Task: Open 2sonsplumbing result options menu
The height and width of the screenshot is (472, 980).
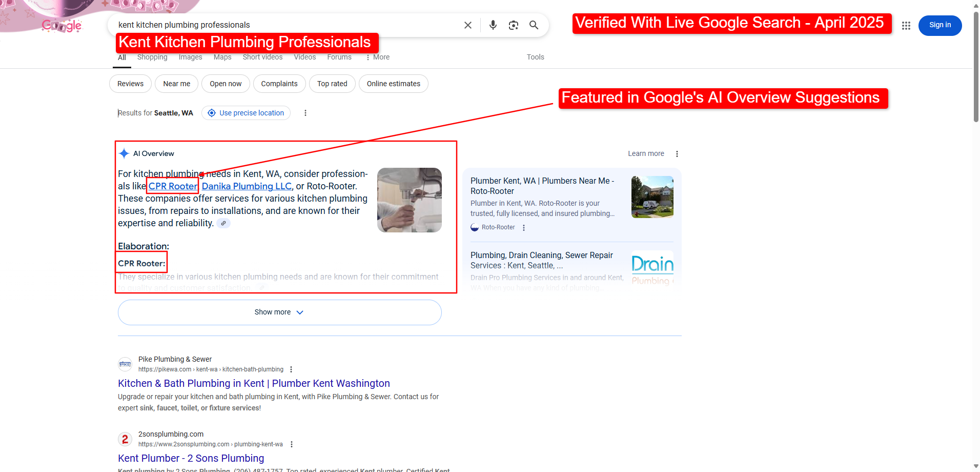Action: point(292,444)
